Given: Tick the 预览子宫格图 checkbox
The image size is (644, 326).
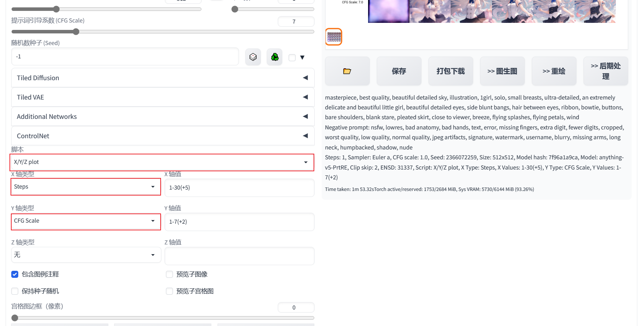Looking at the screenshot, I should click(169, 291).
